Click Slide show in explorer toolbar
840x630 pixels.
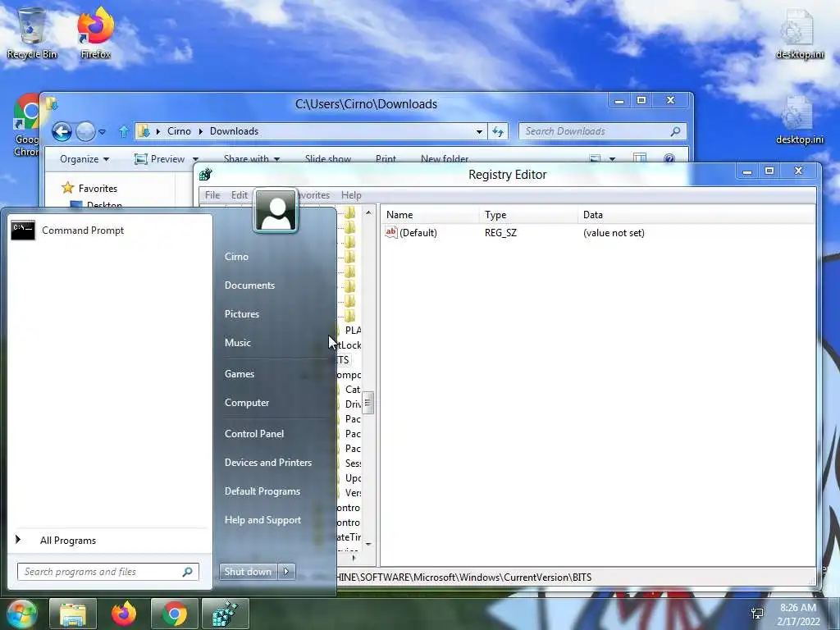coord(328,159)
